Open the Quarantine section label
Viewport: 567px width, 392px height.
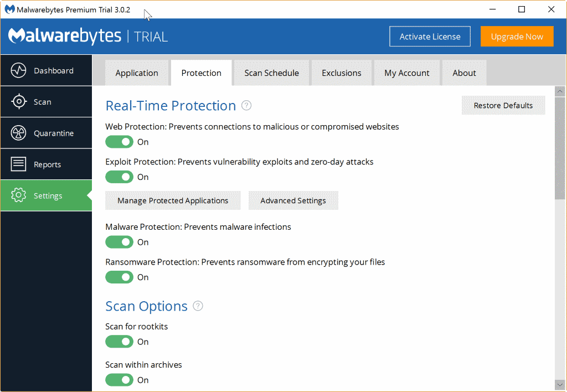[54, 133]
